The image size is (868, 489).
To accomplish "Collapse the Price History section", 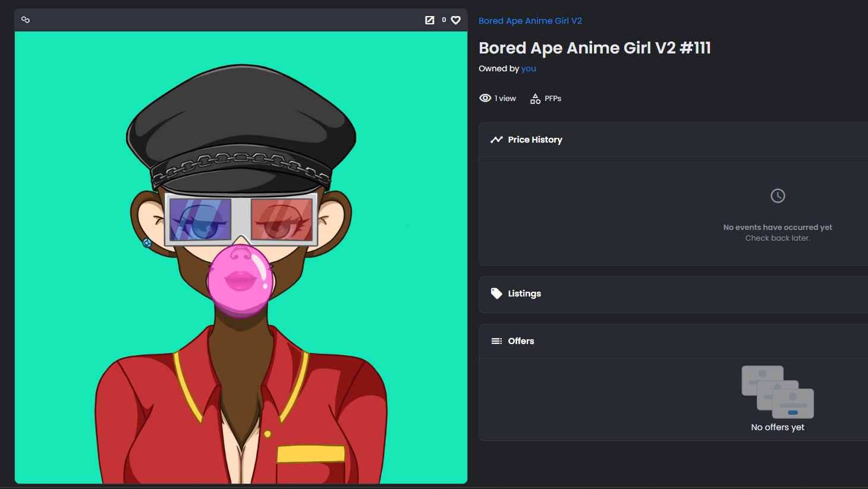I will [x=673, y=140].
